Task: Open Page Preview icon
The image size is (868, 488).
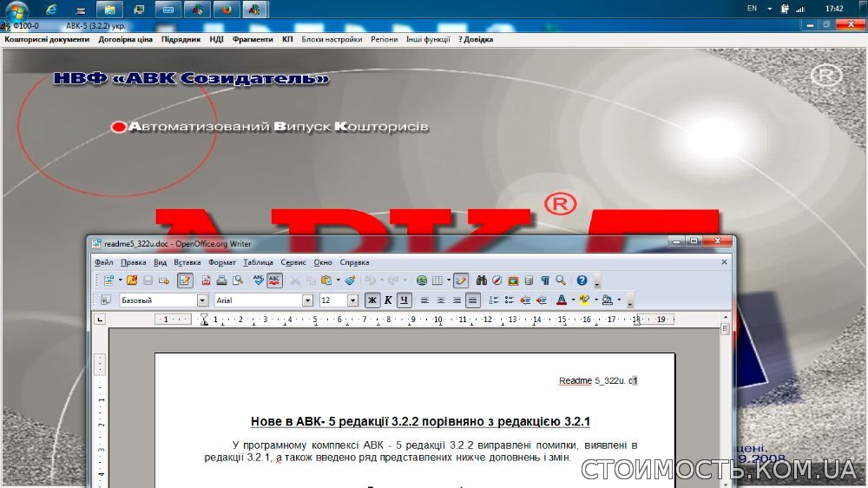Action: click(238, 280)
